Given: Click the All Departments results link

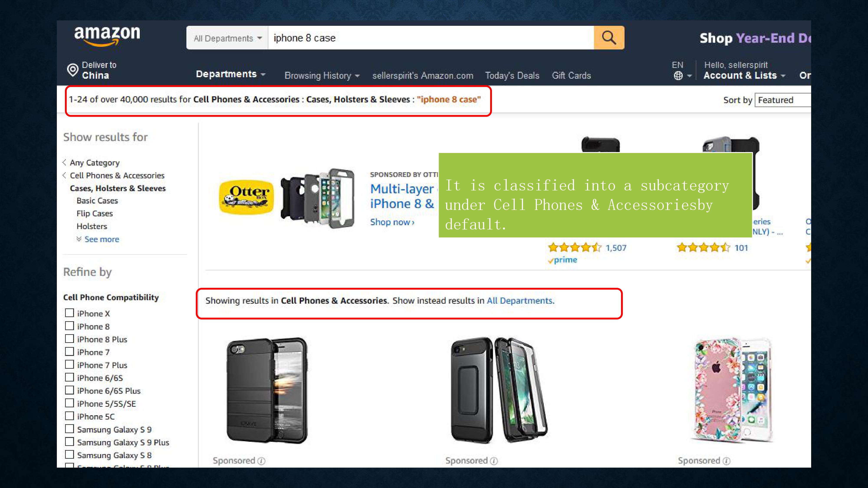Looking at the screenshot, I should [519, 300].
